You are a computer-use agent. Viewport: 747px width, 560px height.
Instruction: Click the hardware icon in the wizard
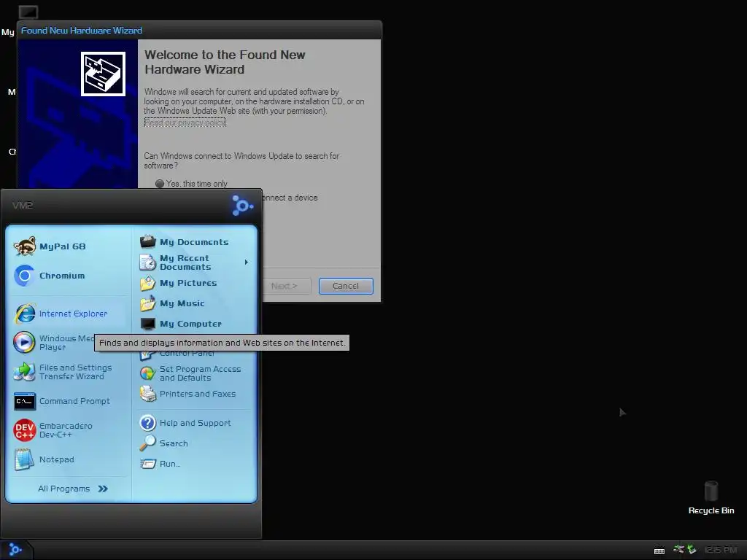(103, 74)
